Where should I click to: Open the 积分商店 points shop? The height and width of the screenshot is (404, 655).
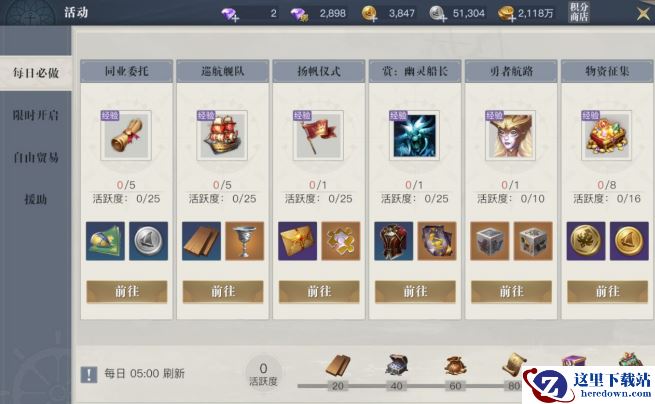579,12
